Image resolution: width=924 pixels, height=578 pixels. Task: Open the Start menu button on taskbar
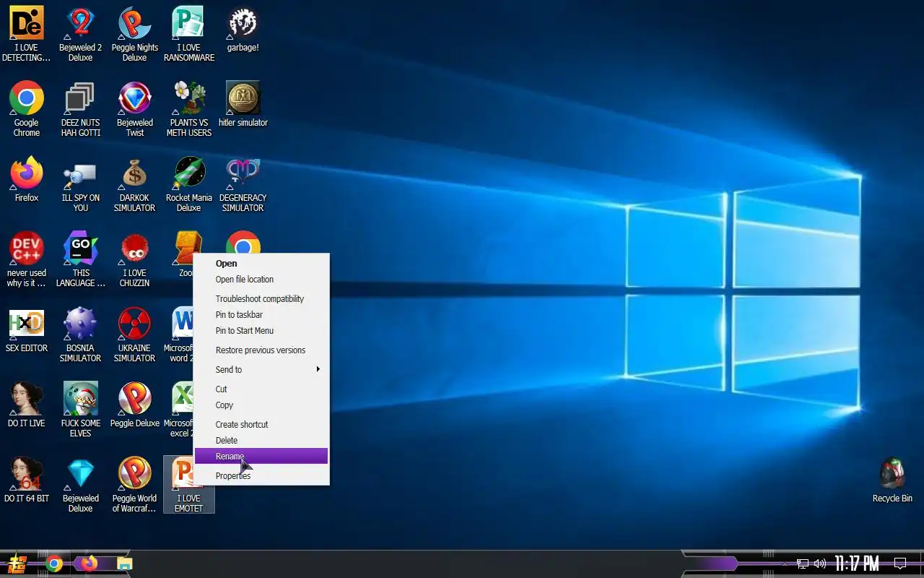[x=17, y=564]
